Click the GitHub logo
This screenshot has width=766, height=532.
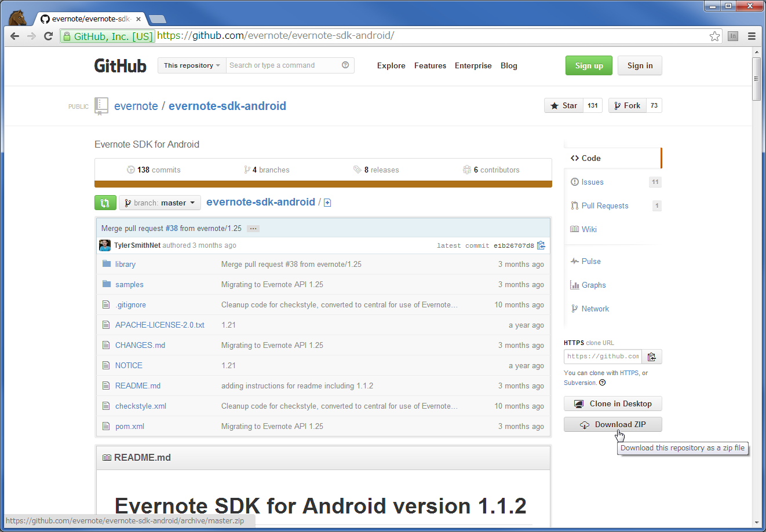(121, 65)
